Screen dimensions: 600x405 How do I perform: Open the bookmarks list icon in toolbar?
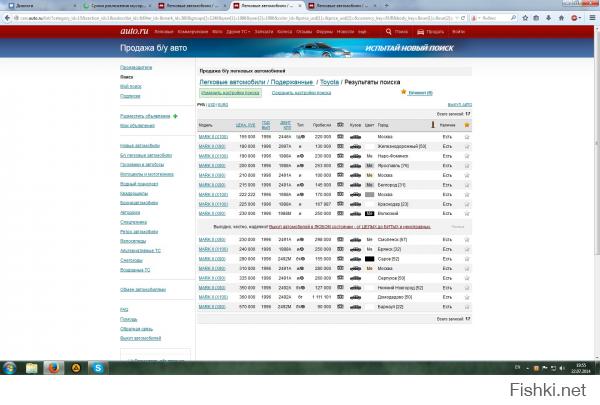[536, 18]
